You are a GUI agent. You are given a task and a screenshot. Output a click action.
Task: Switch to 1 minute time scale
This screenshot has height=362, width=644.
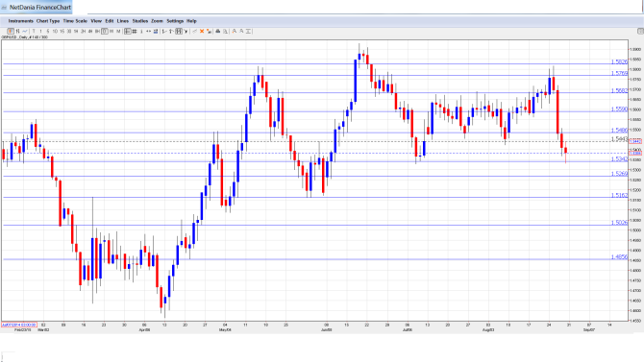tap(40, 31)
